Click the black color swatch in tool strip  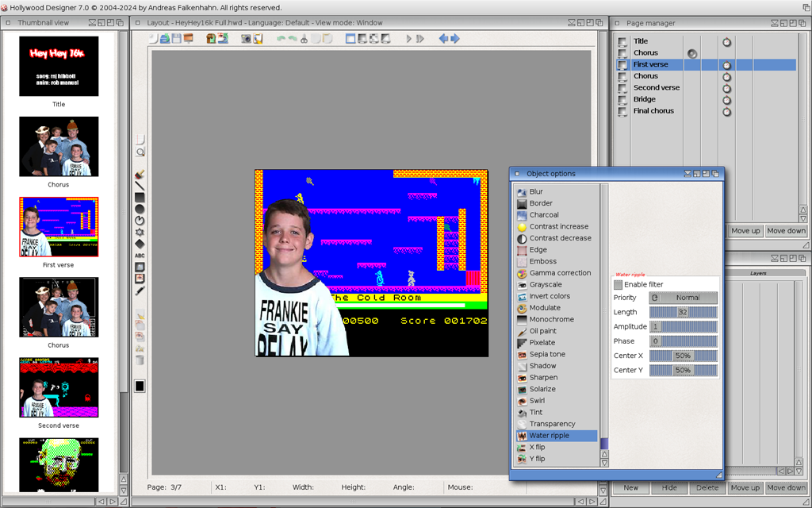140,386
